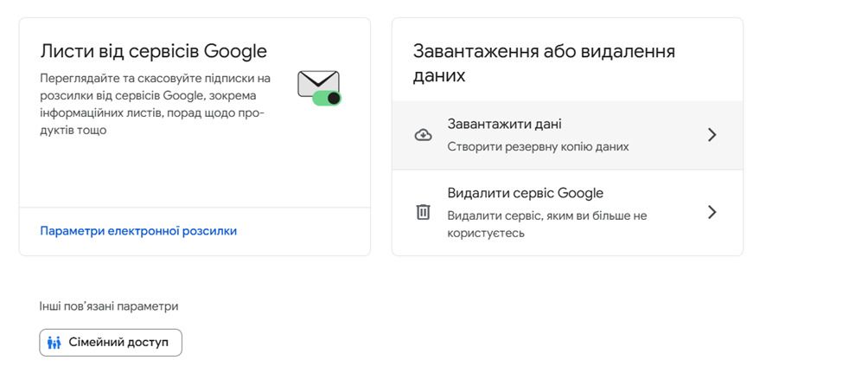
Task: Select the Видалити сервіс Google title
Action: tap(526, 194)
